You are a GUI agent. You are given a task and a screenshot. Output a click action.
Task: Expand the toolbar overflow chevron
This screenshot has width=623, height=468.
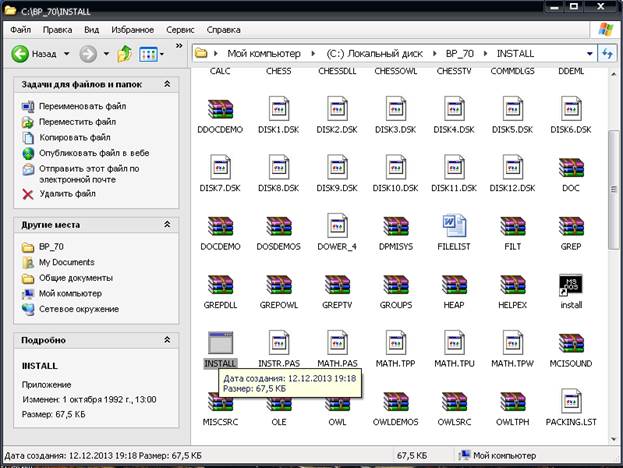(179, 46)
